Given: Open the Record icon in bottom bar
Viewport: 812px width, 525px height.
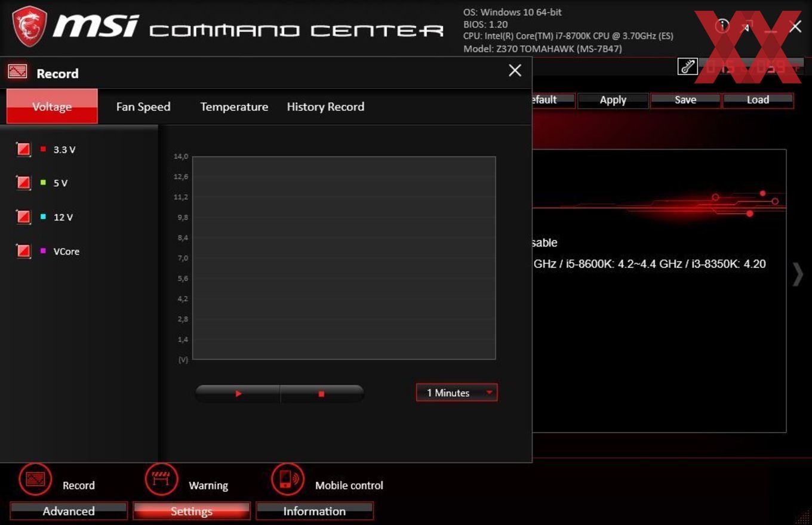Looking at the screenshot, I should coord(35,479).
